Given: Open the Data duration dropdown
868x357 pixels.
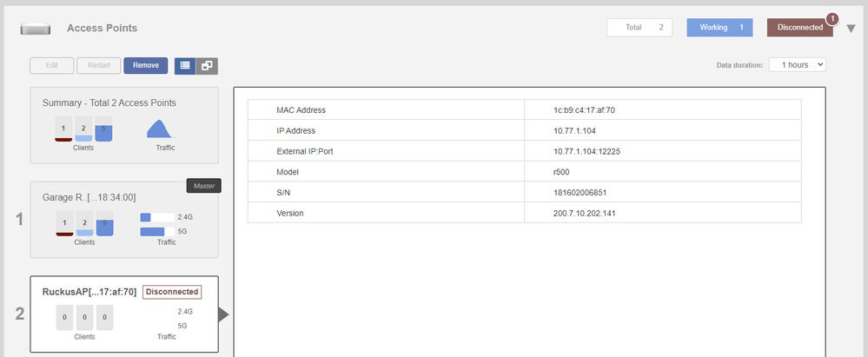Looking at the screenshot, I should point(797,64).
